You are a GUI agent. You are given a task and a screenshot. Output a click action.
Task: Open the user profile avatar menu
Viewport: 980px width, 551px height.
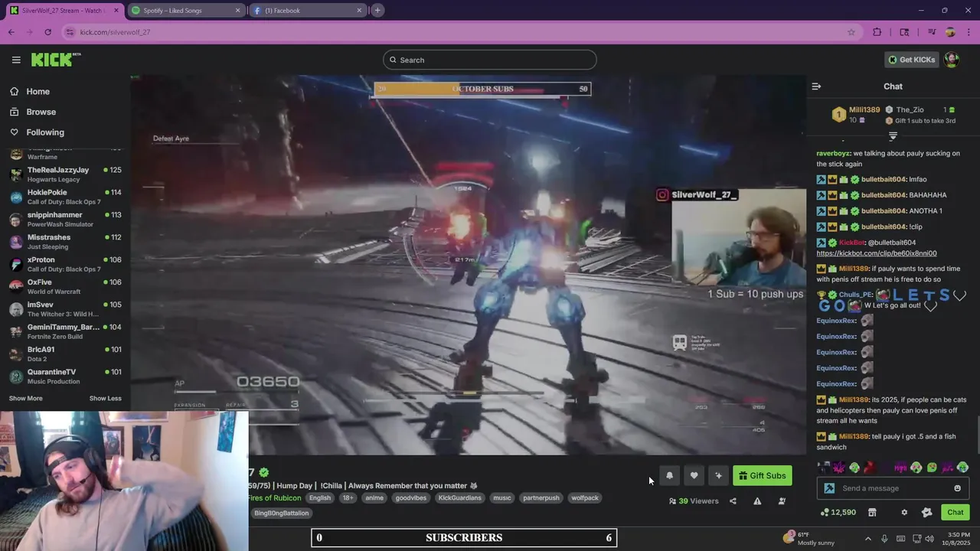(952, 60)
